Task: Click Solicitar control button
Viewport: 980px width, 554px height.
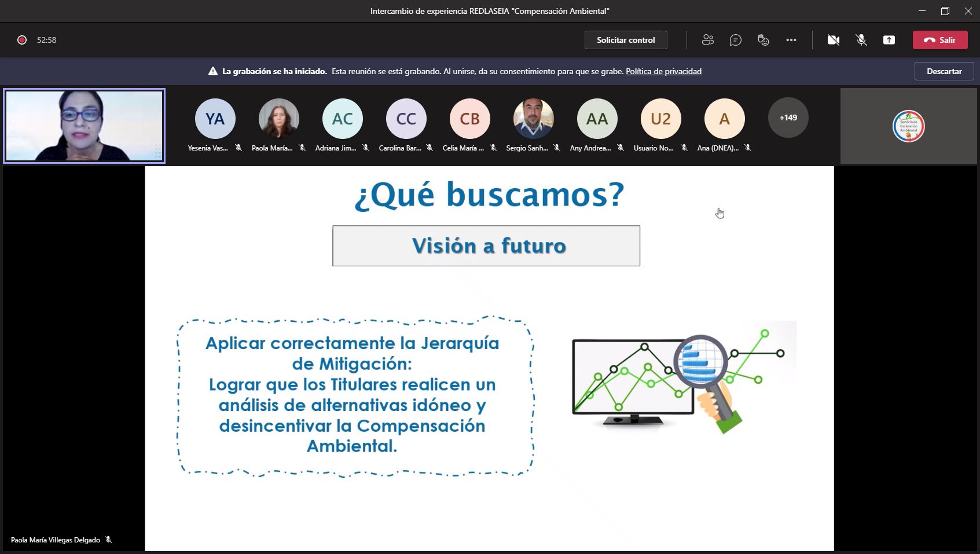Action: pos(625,40)
